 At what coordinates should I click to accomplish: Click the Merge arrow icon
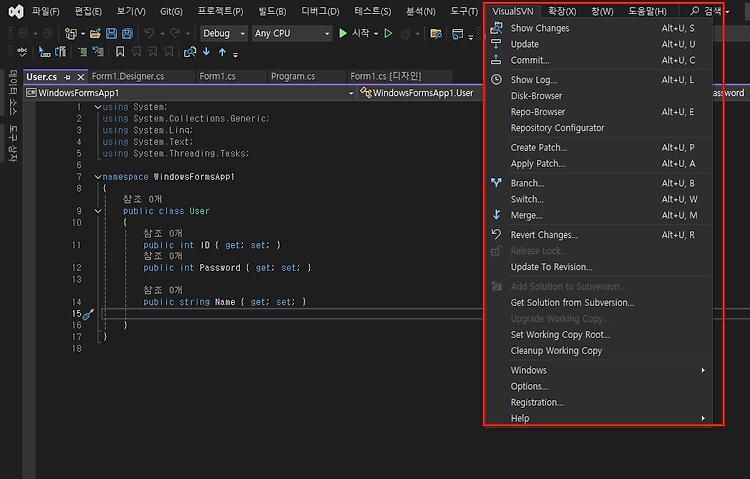[x=496, y=215]
